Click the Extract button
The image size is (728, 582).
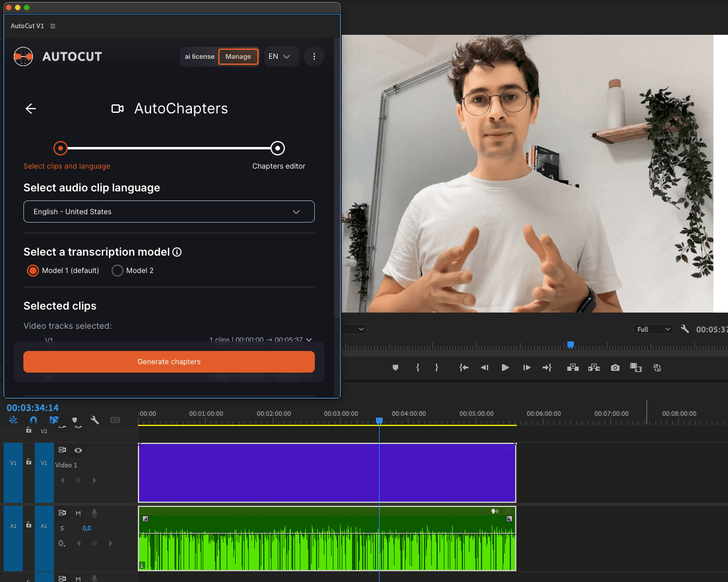[x=594, y=367]
